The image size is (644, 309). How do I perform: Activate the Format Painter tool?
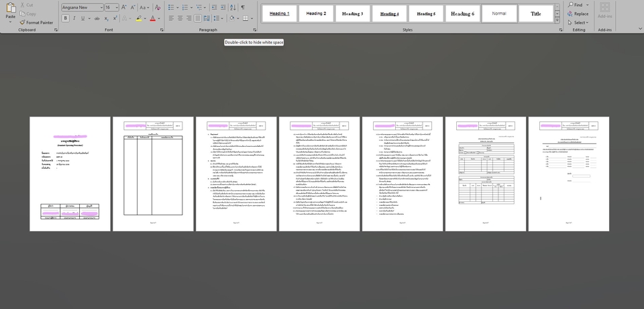pyautogui.click(x=36, y=23)
